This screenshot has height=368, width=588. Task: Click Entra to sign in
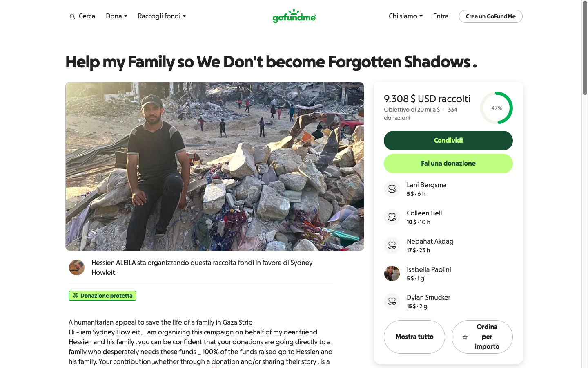tap(441, 16)
